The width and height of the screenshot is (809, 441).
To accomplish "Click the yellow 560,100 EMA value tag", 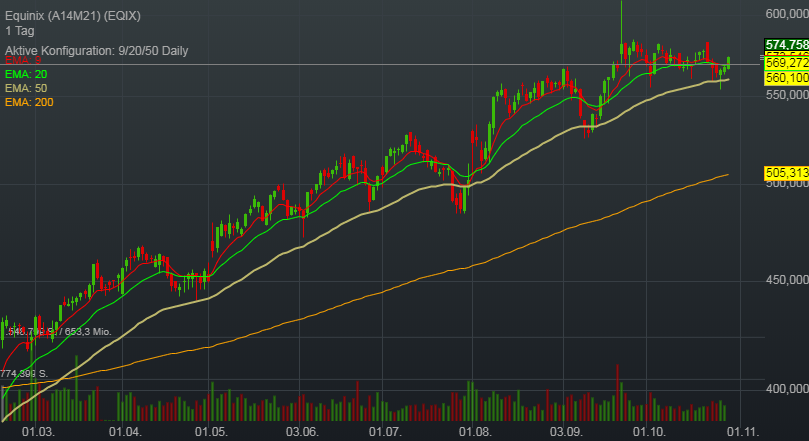I will (786, 78).
